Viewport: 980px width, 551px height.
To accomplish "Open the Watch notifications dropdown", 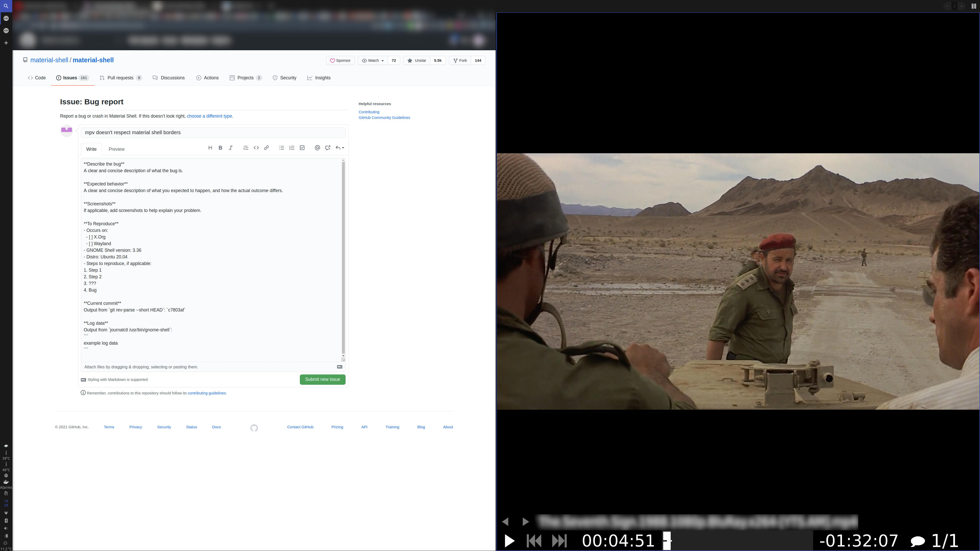I will click(x=373, y=60).
